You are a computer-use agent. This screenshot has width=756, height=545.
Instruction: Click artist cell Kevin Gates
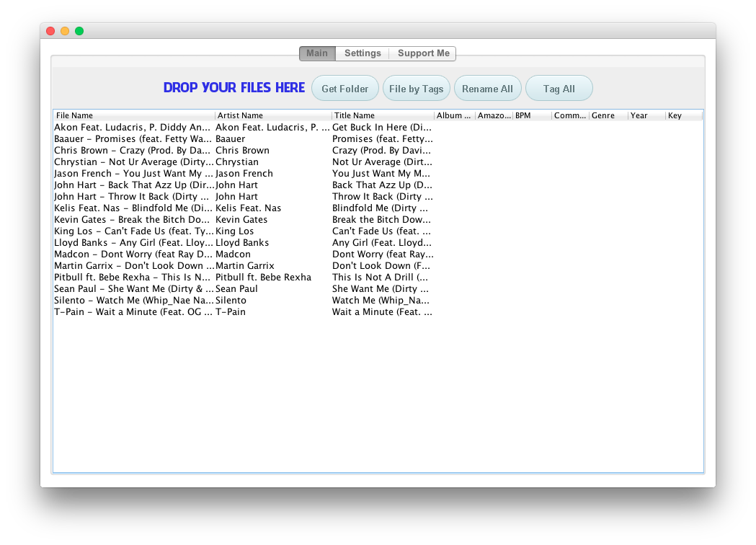pyautogui.click(x=273, y=219)
